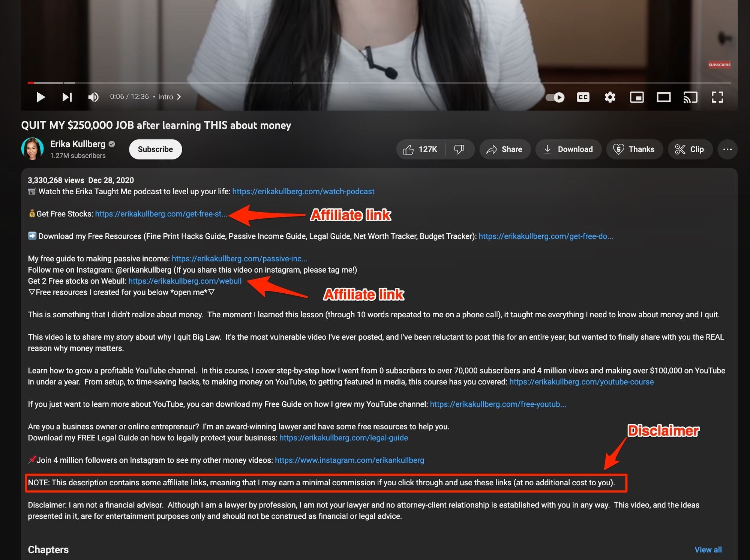Enable theater mode icon
The width and height of the screenshot is (750, 560).
664,96
